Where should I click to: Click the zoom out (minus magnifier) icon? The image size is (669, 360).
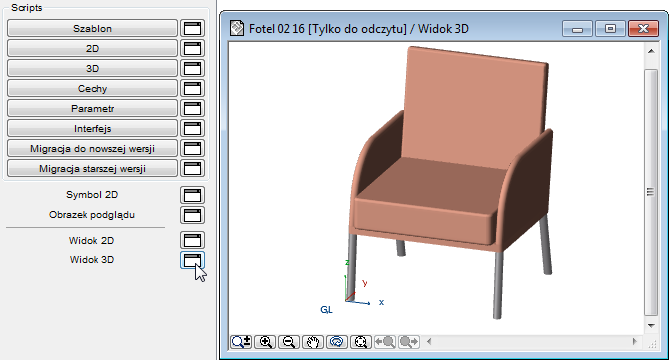tap(289, 342)
